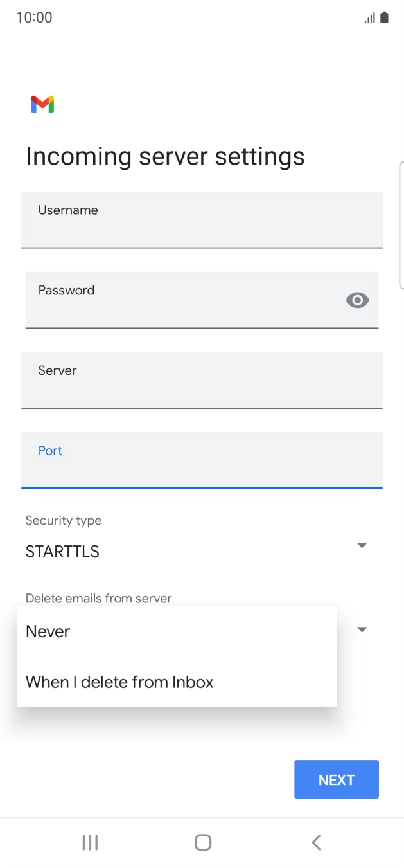This screenshot has height=868, width=404.
Task: Click the battery status icon
Action: coord(383,17)
